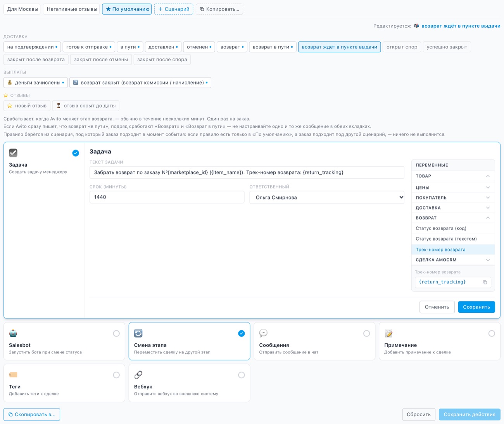Open the возврат в пути status tab
Image resolution: width=504 pixels, height=424 pixels.
273,47
